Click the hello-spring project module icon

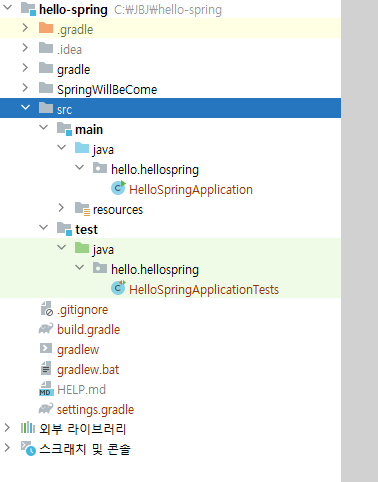point(28,9)
